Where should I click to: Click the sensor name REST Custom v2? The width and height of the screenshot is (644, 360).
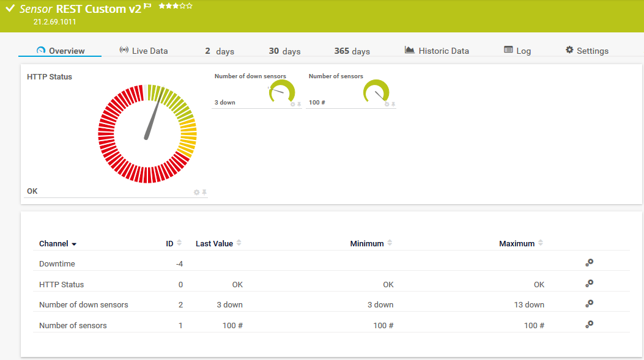100,9
